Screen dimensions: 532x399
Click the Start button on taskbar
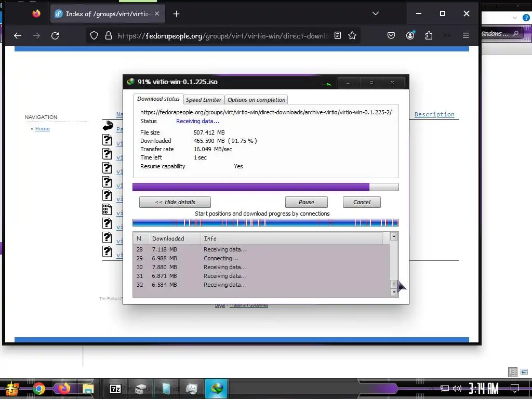[12, 389]
